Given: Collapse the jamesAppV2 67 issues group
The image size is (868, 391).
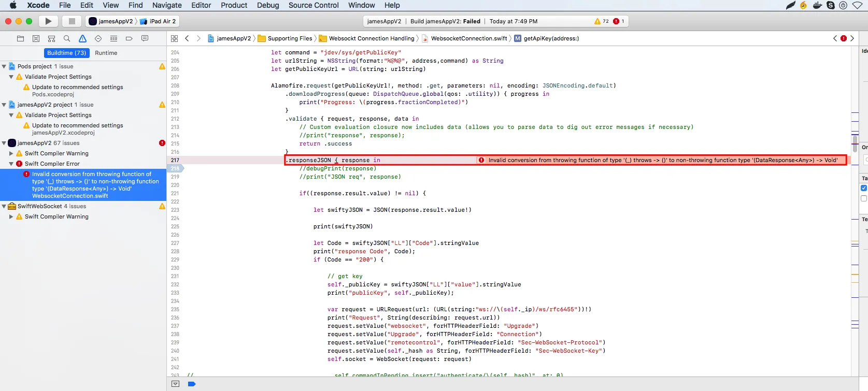Looking at the screenshot, I should tap(4, 143).
